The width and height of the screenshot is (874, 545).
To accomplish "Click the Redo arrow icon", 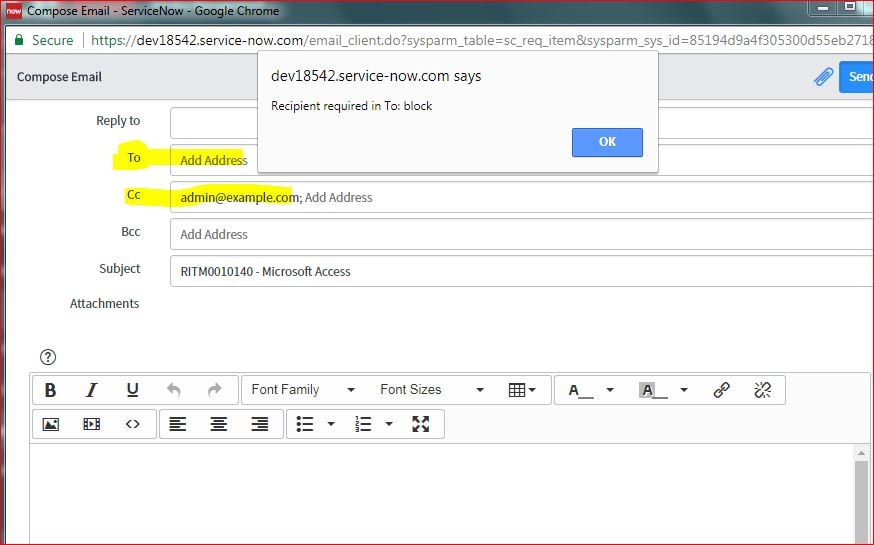I will [214, 390].
